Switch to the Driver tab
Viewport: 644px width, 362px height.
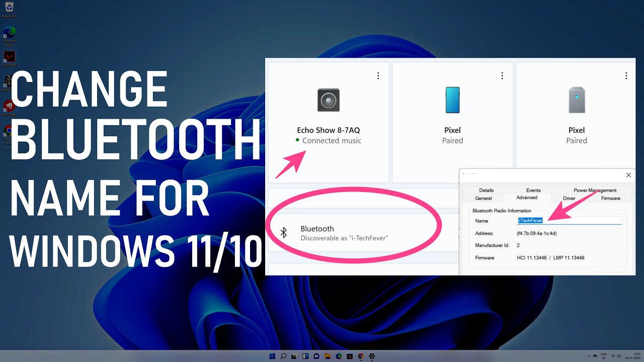(x=569, y=198)
